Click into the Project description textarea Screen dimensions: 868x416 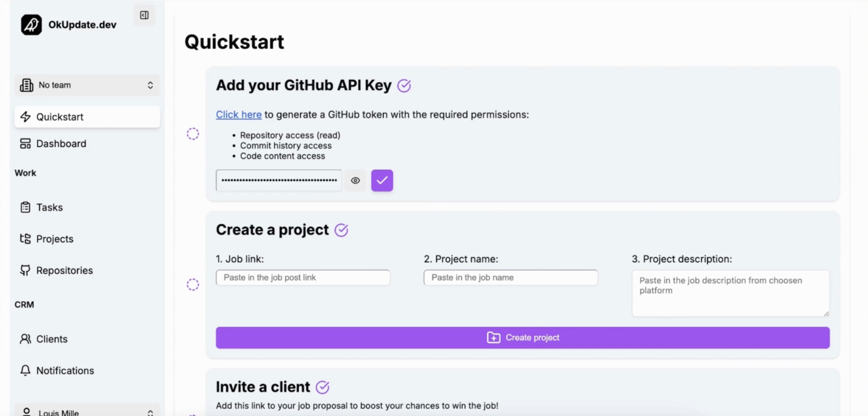[x=730, y=293]
